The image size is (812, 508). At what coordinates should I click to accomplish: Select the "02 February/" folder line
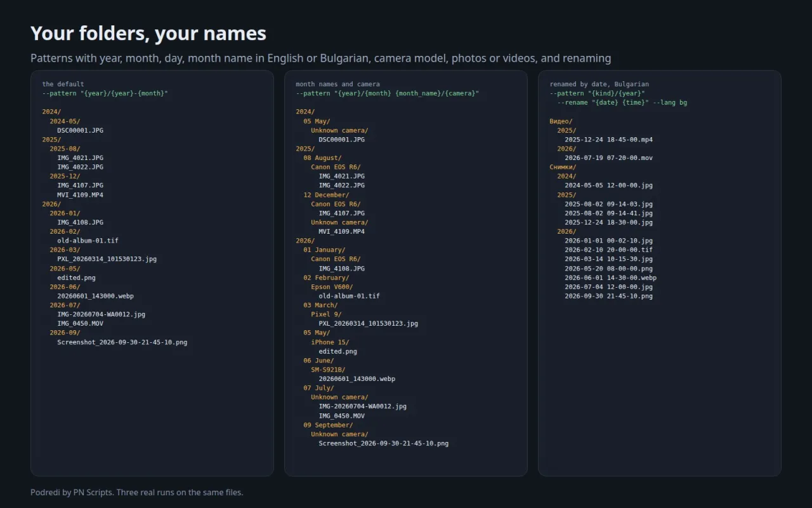click(326, 277)
